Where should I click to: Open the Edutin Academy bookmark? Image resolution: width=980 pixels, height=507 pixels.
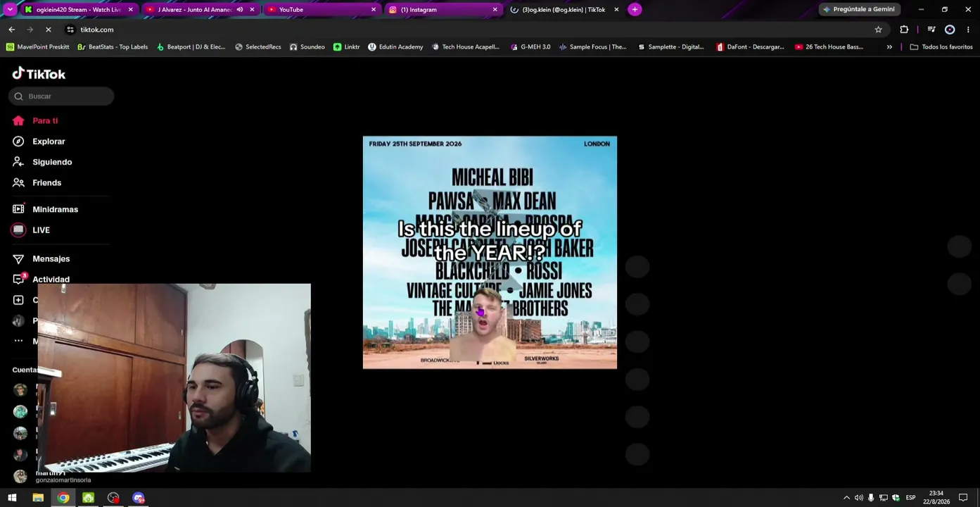tap(395, 47)
